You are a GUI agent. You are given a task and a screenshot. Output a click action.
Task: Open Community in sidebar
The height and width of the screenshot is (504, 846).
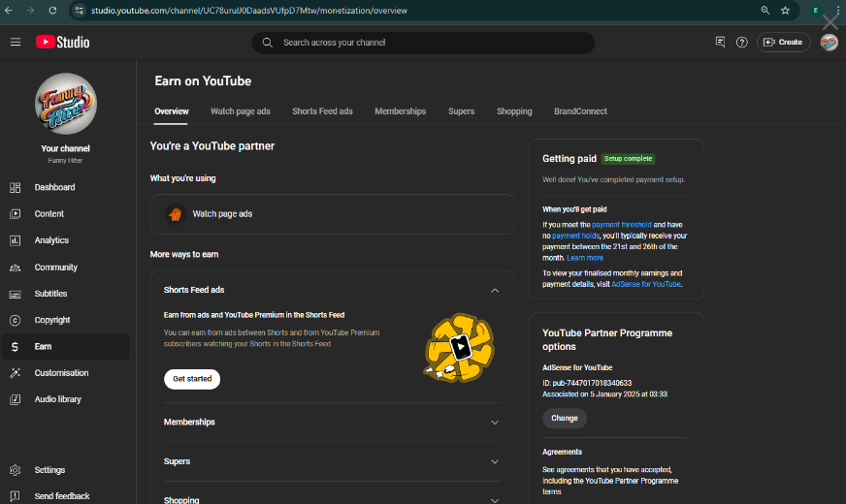pos(65,267)
